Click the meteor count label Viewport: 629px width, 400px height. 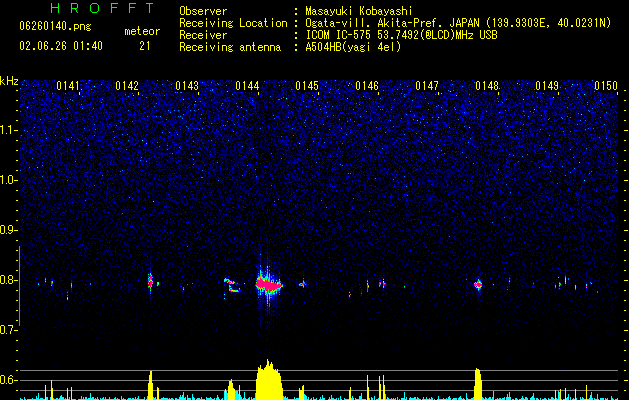tap(142, 31)
